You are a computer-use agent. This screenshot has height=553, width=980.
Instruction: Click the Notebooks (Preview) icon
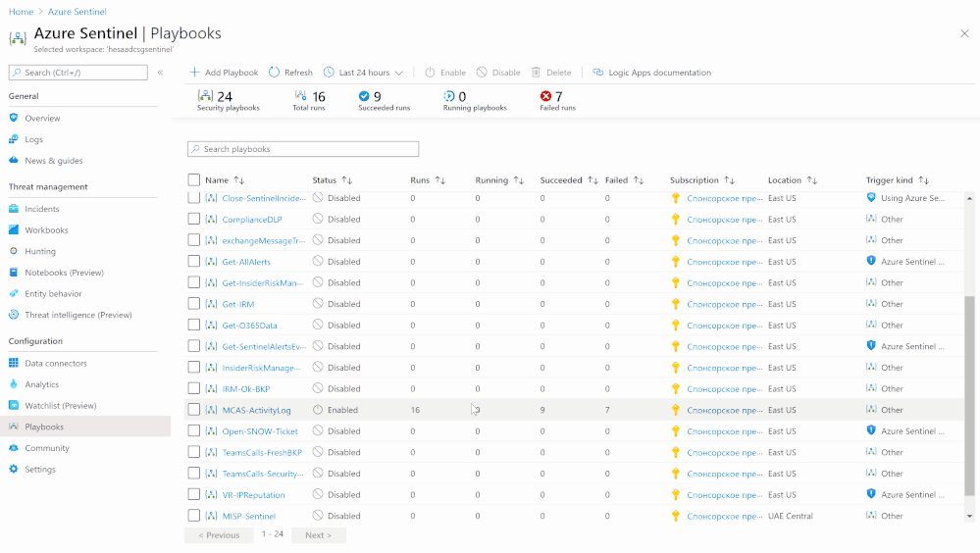14,272
